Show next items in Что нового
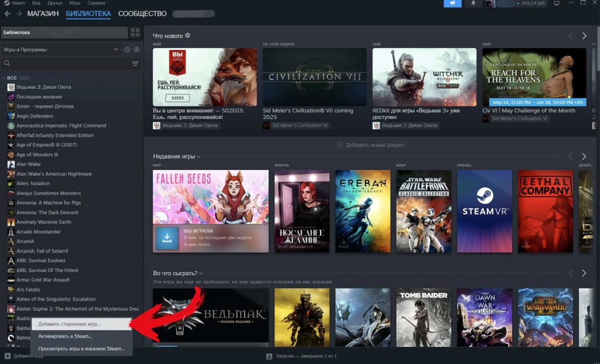 click(x=584, y=36)
